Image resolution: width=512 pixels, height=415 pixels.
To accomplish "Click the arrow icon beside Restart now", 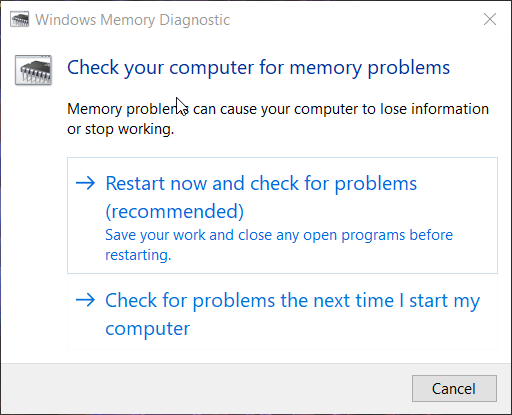I will point(85,183).
